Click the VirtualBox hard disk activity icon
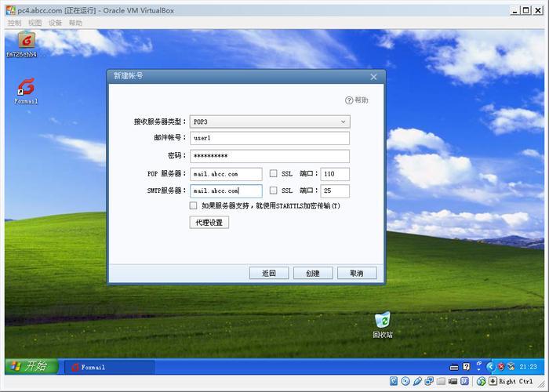Viewport: 549px width, 392px height. pos(394,381)
